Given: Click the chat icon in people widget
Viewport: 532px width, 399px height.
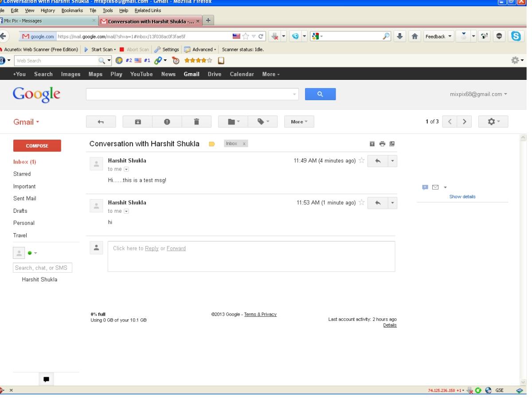Looking at the screenshot, I should pyautogui.click(x=425, y=188).
